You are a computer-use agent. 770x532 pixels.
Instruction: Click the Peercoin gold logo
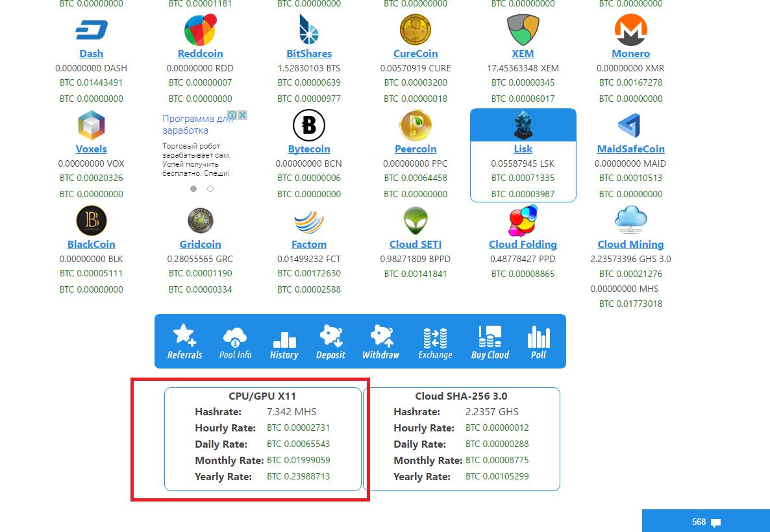click(x=416, y=125)
